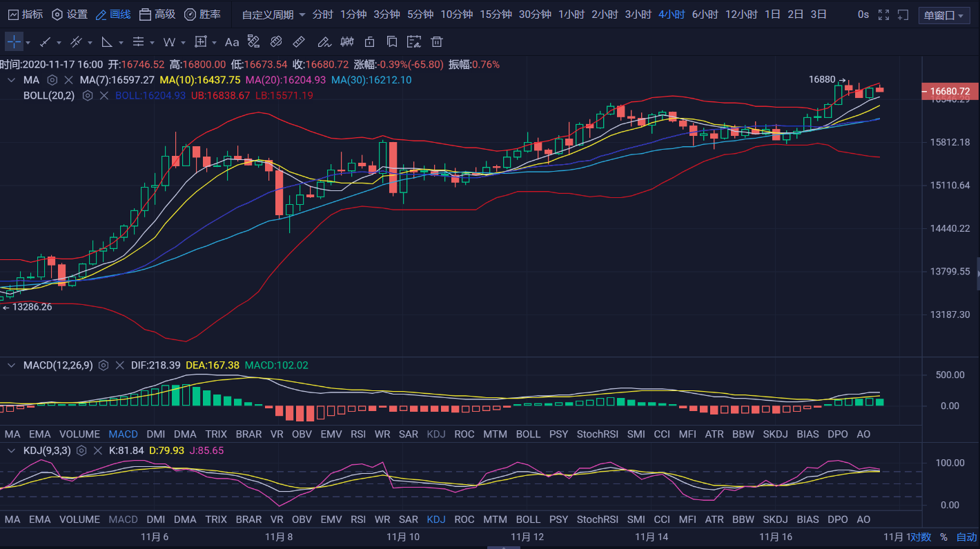
Task: Click the trash icon to delete drawings
Action: pyautogui.click(x=436, y=42)
